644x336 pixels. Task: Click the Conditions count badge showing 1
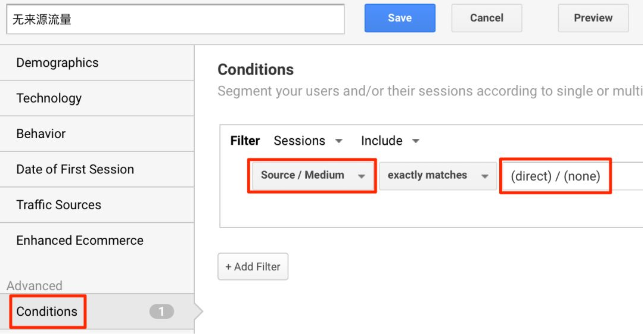point(161,312)
